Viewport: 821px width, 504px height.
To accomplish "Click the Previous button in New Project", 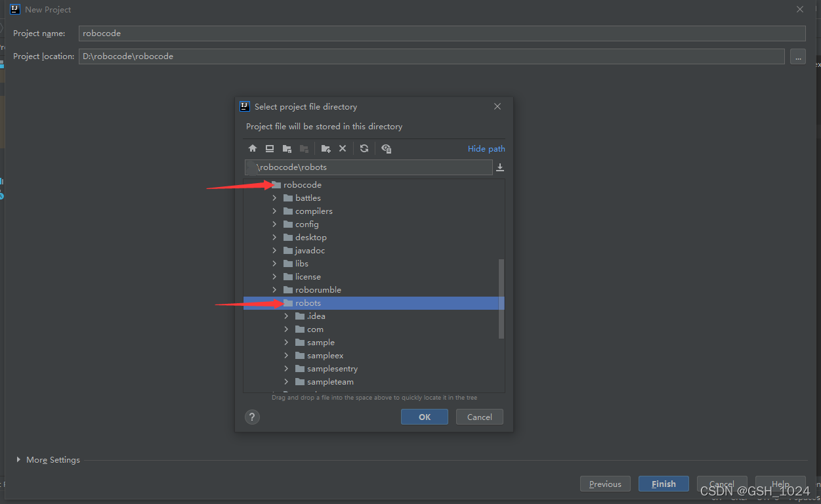I will point(605,484).
